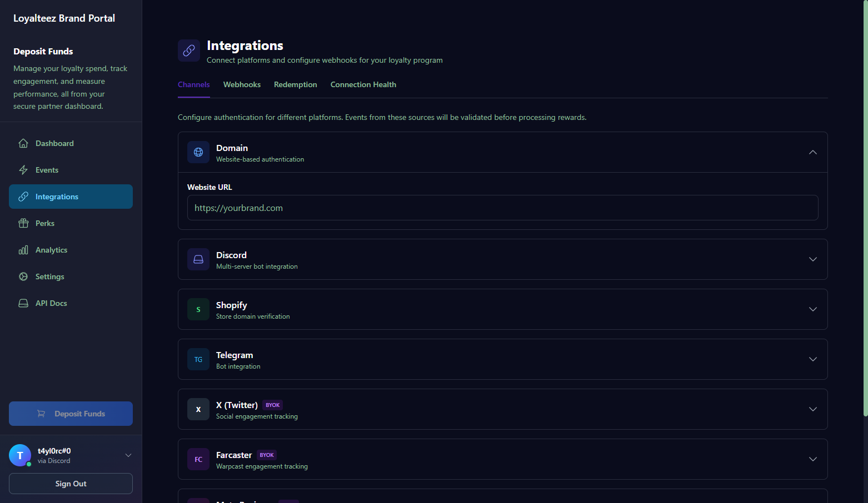
Task: Click the Farcaster 'FC' icon
Action: [x=198, y=459]
